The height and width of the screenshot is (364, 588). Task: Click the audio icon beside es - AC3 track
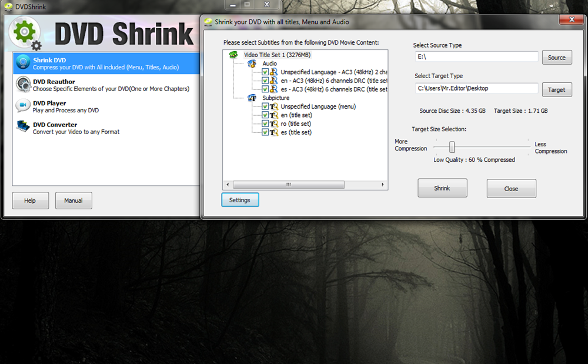point(274,89)
